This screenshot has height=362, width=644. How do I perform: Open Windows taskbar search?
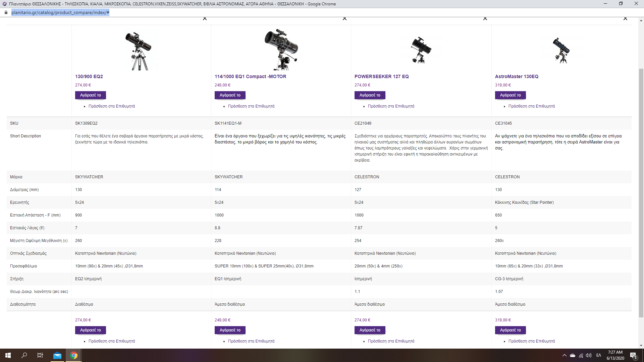point(24,355)
